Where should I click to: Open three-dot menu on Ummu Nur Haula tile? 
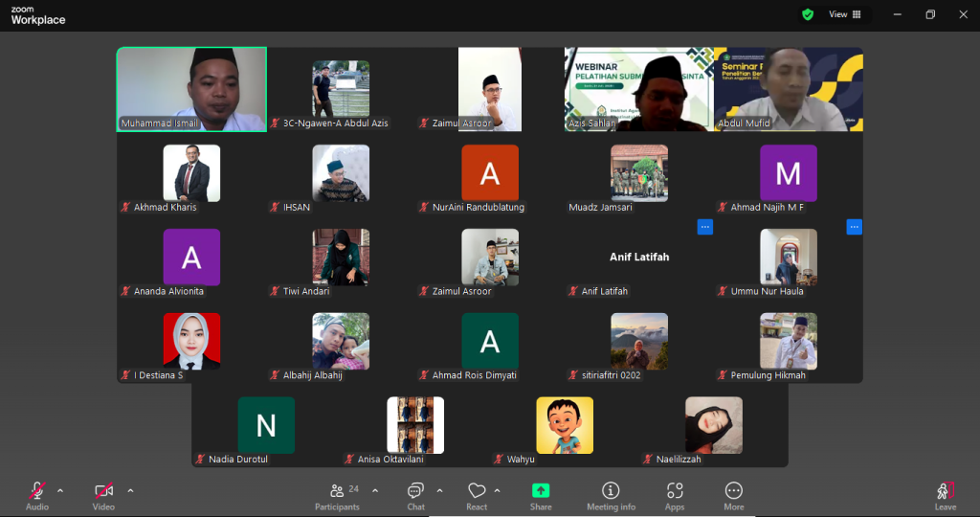click(855, 227)
